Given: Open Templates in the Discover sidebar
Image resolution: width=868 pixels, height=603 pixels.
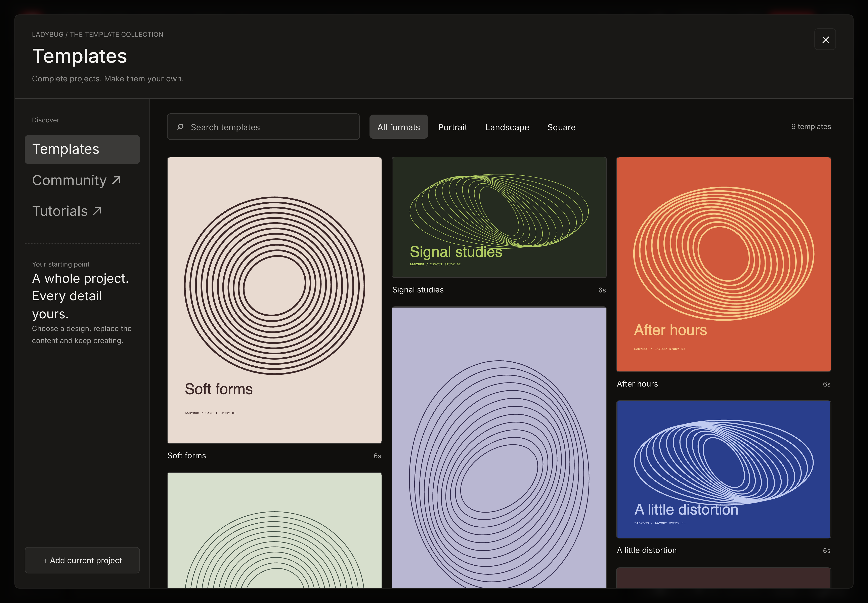Looking at the screenshot, I should 82,149.
